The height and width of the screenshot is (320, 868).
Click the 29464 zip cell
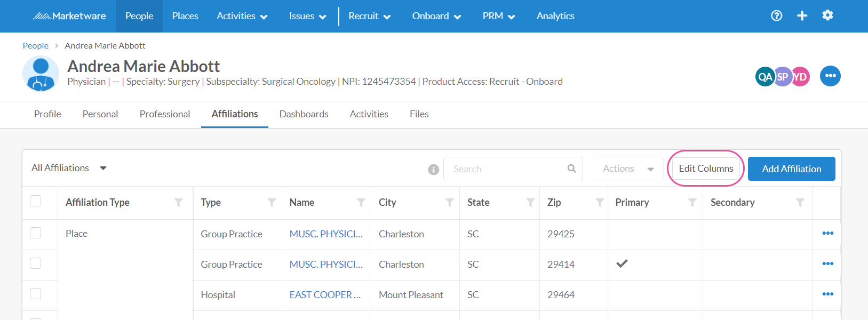tap(561, 295)
